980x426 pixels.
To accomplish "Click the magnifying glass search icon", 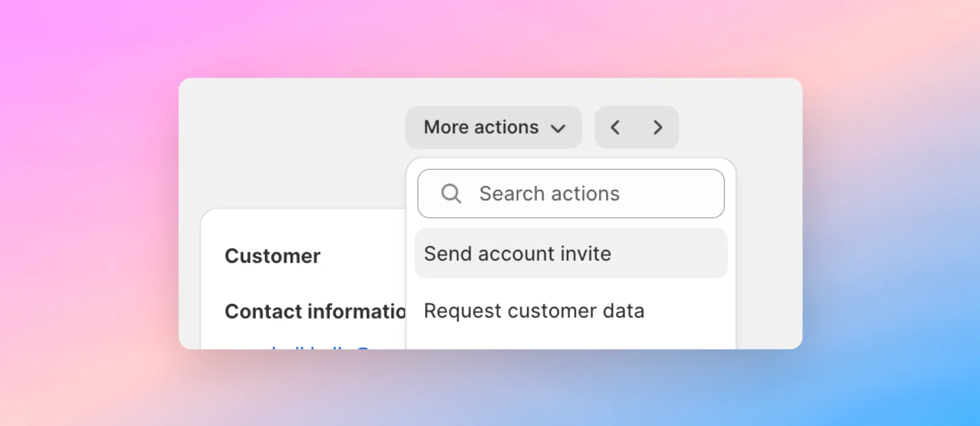I will pyautogui.click(x=451, y=194).
